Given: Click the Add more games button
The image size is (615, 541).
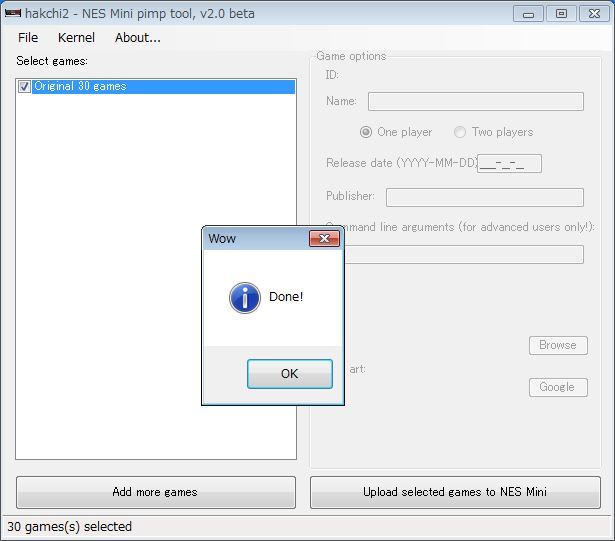Looking at the screenshot, I should pyautogui.click(x=156, y=492).
